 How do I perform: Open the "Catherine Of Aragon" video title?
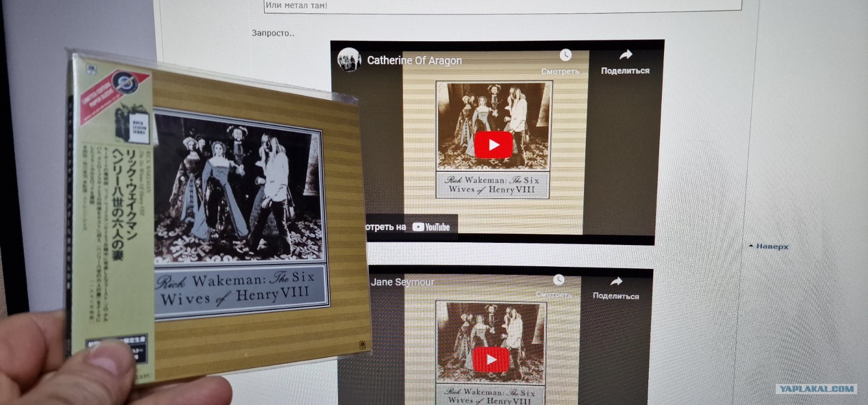tap(414, 61)
